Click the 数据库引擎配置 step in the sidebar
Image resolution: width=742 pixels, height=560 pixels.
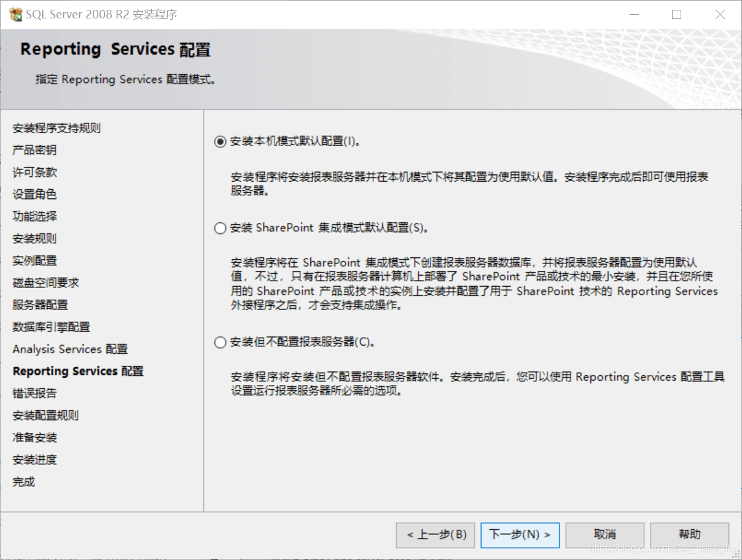click(51, 327)
